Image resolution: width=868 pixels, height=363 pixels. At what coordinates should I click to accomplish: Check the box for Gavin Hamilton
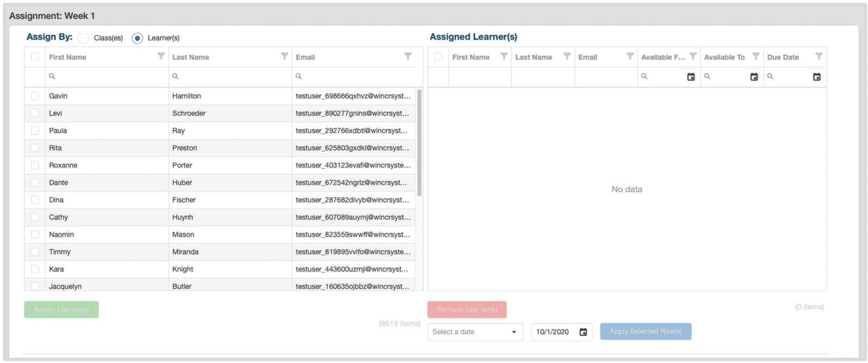(x=35, y=96)
